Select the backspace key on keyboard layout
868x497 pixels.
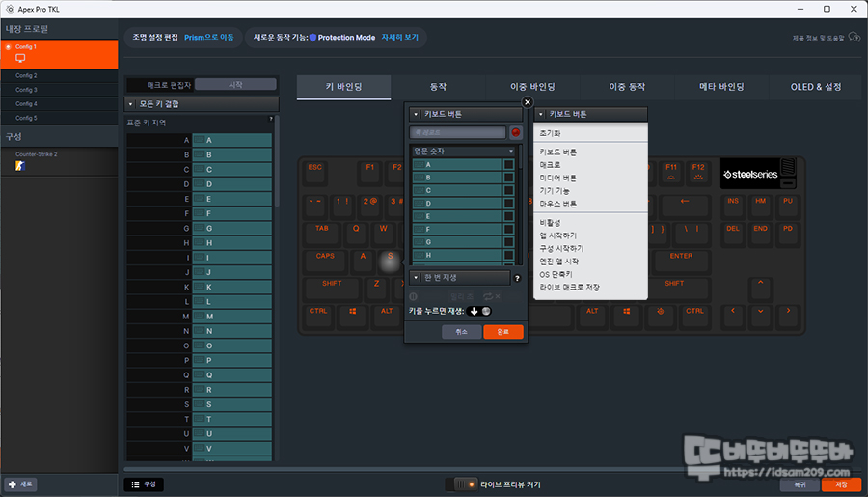(686, 206)
